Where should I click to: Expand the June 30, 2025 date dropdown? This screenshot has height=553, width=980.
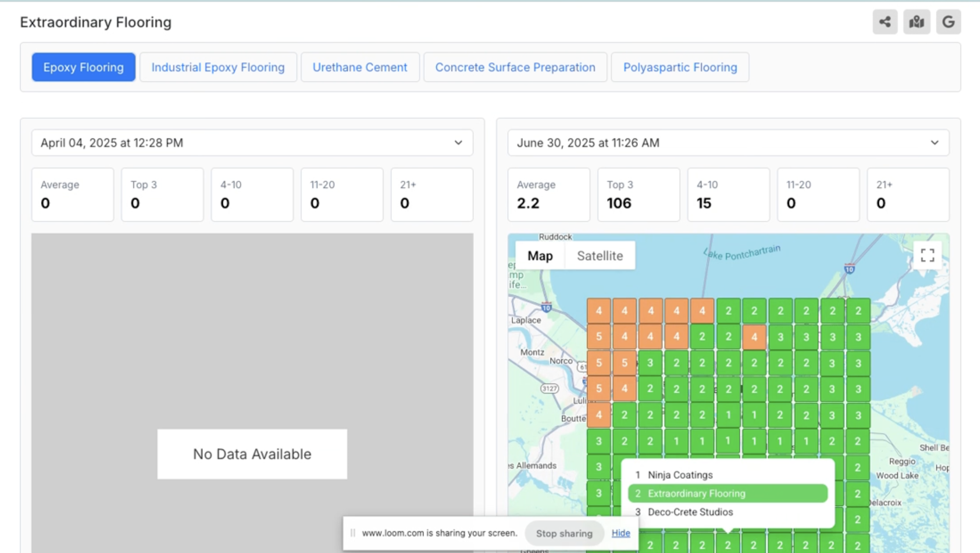[728, 143]
